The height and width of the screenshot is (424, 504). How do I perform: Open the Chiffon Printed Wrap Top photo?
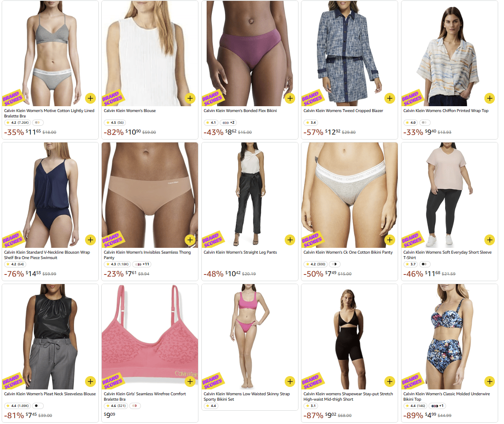pos(449,53)
